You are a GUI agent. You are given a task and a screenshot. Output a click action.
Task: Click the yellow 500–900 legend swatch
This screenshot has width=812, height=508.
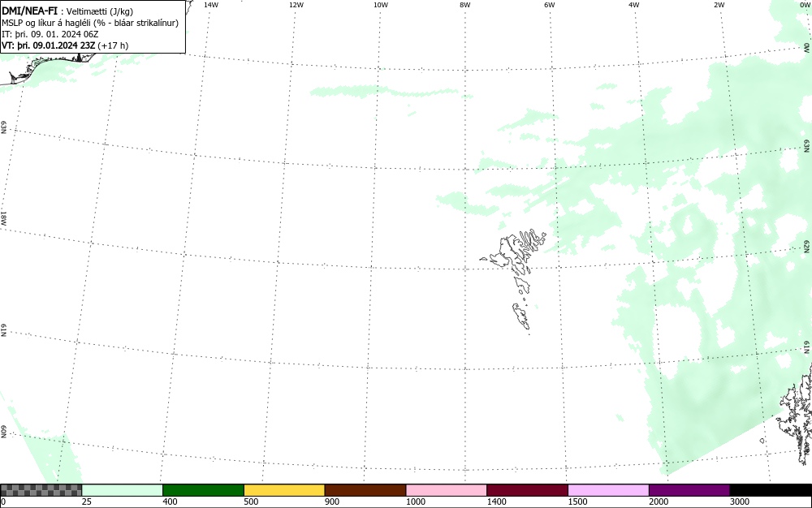pyautogui.click(x=284, y=490)
